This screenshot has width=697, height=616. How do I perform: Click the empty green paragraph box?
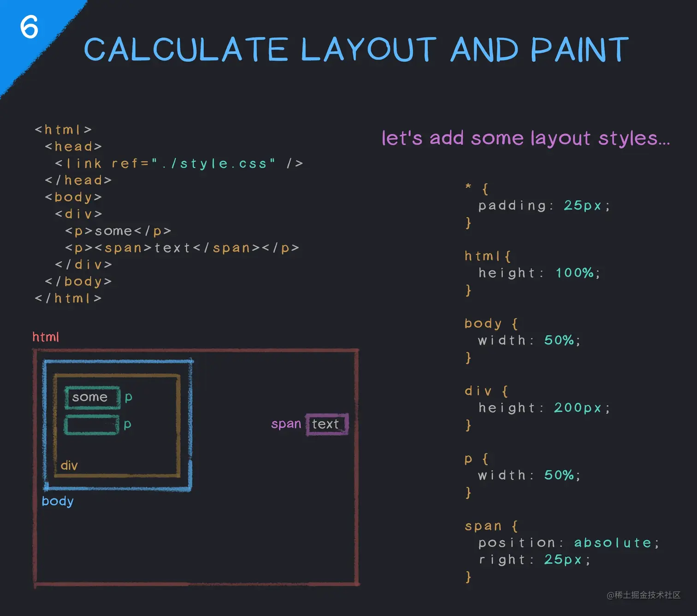tap(92, 425)
